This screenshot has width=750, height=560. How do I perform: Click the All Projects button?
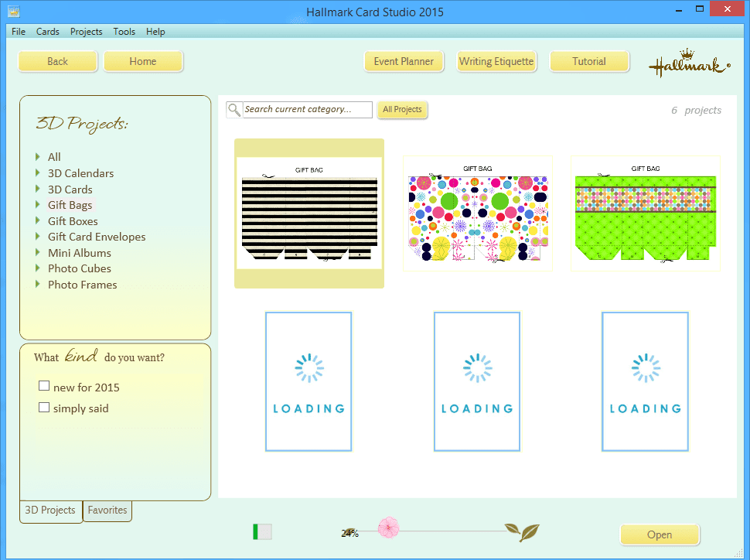pos(402,110)
